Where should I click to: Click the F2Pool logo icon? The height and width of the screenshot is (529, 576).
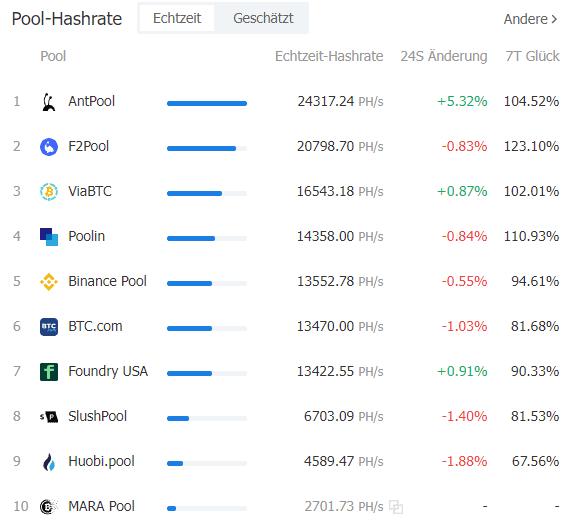point(49,147)
